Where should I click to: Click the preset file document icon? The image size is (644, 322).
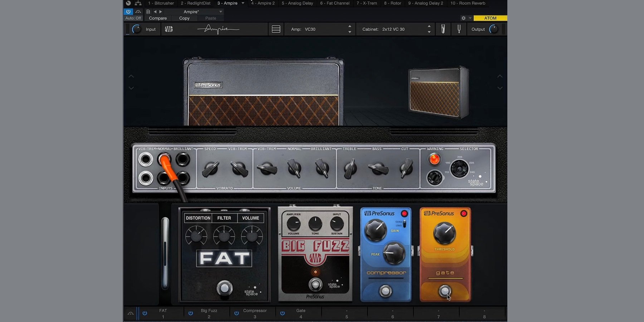[x=148, y=12]
